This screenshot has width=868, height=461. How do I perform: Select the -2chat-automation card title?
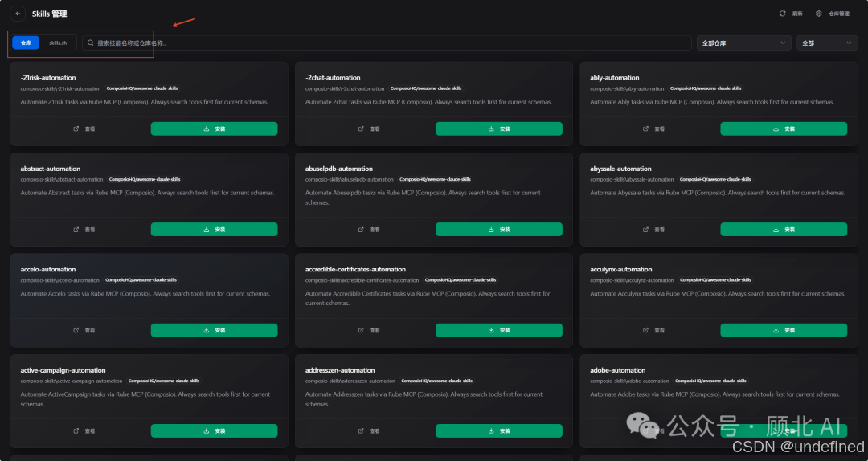(333, 77)
